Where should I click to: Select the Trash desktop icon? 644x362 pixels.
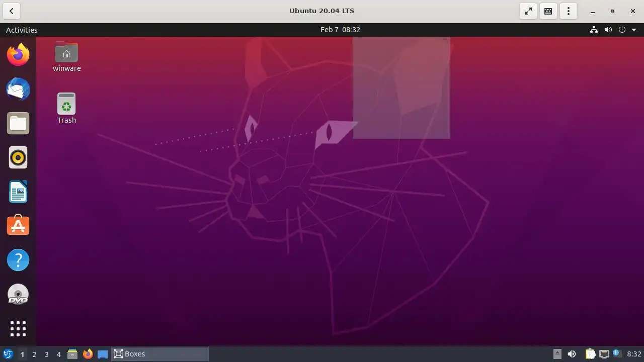(66, 108)
